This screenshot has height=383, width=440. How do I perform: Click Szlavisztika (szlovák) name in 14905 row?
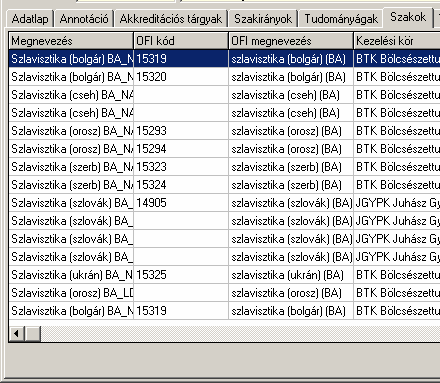[x=71, y=203]
